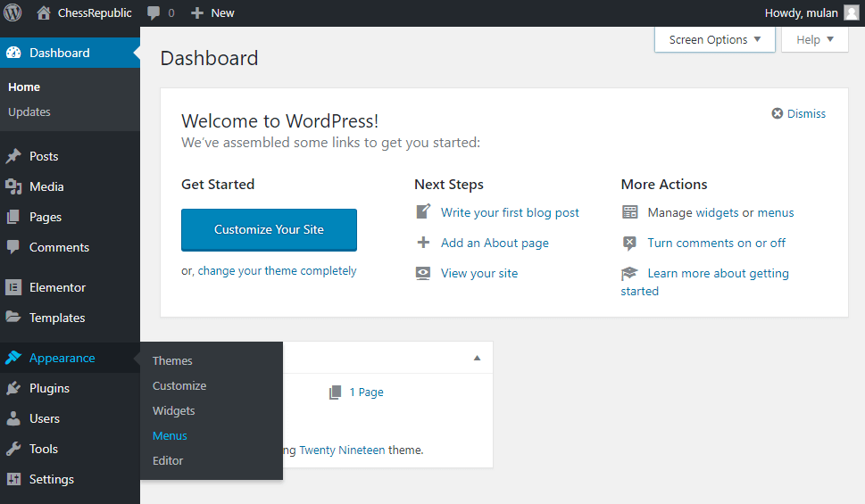
Task: Select Themes from Appearance flyout
Action: click(x=172, y=360)
